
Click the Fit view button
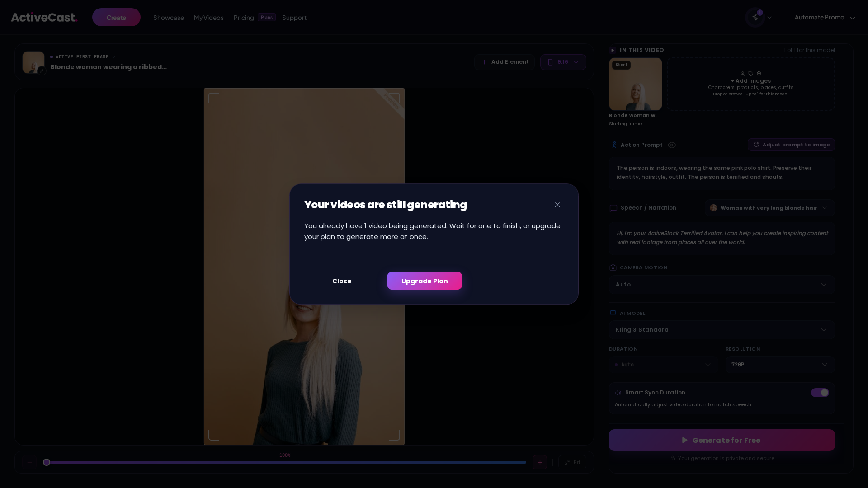tap(572, 462)
